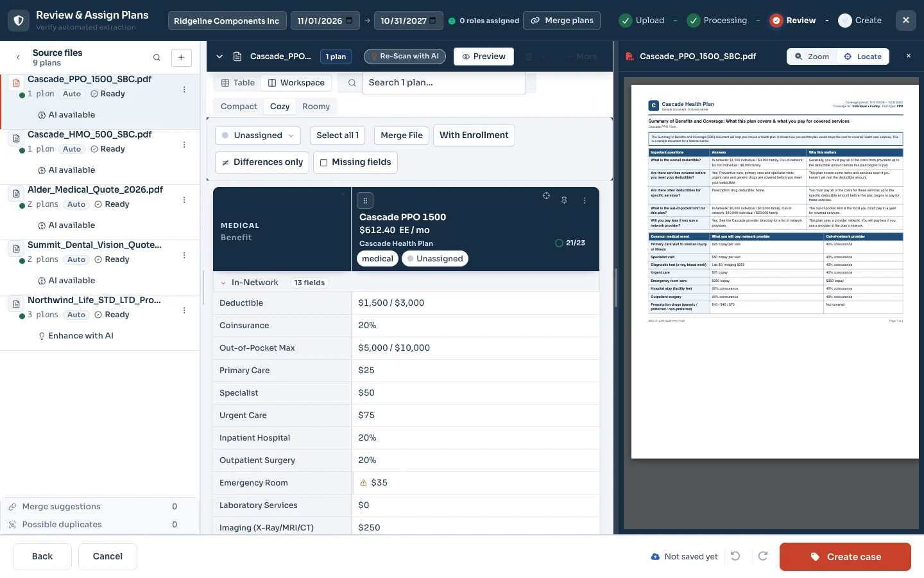Click Re-Scan with AI button
Screen dimensions: 924x578
coord(406,57)
